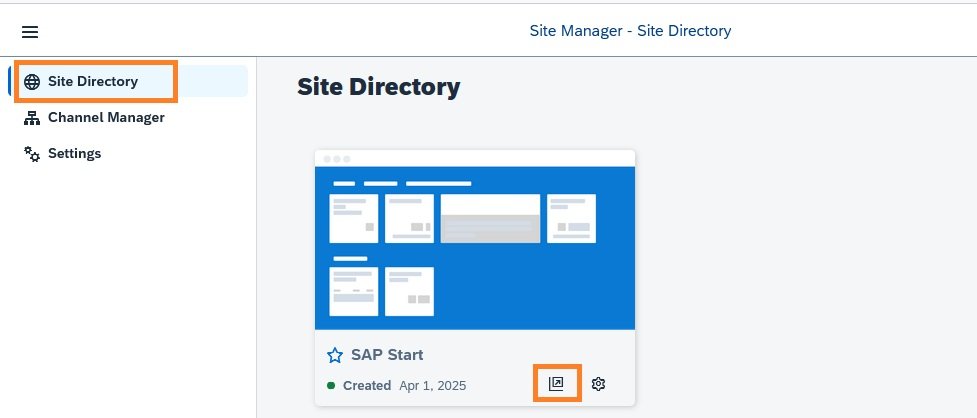The width and height of the screenshot is (977, 418).
Task: Open SAP Start site settings via the gear icon
Action: pyautogui.click(x=598, y=384)
